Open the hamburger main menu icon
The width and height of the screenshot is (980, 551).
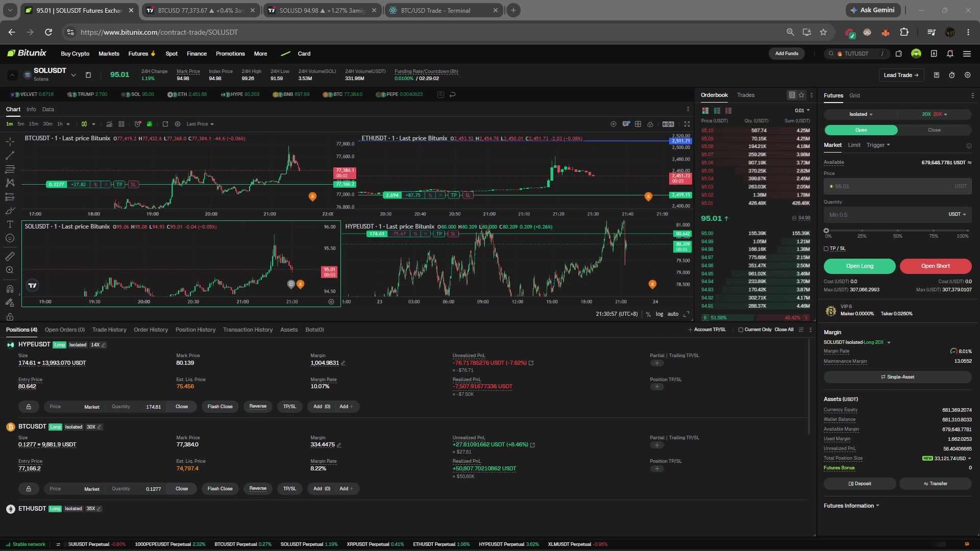coord(967,54)
